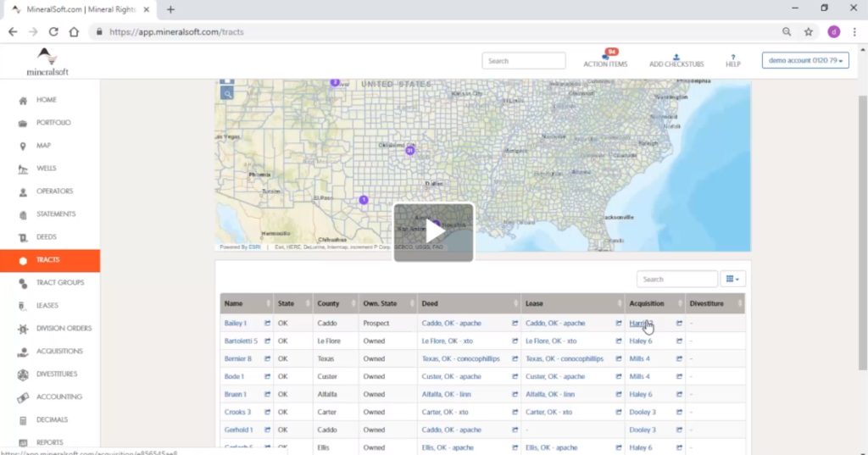Open Action Items notifications
This screenshot has height=455, width=868.
click(605, 58)
